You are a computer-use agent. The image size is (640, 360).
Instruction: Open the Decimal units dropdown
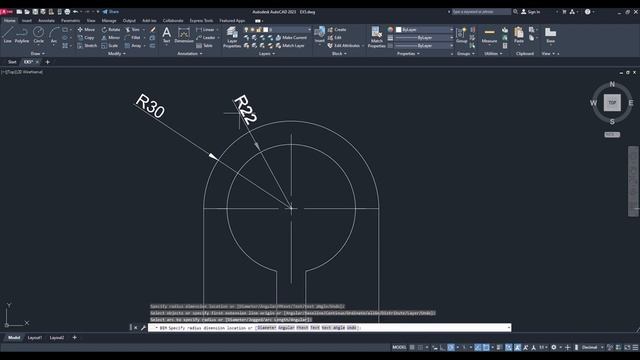coord(593,347)
